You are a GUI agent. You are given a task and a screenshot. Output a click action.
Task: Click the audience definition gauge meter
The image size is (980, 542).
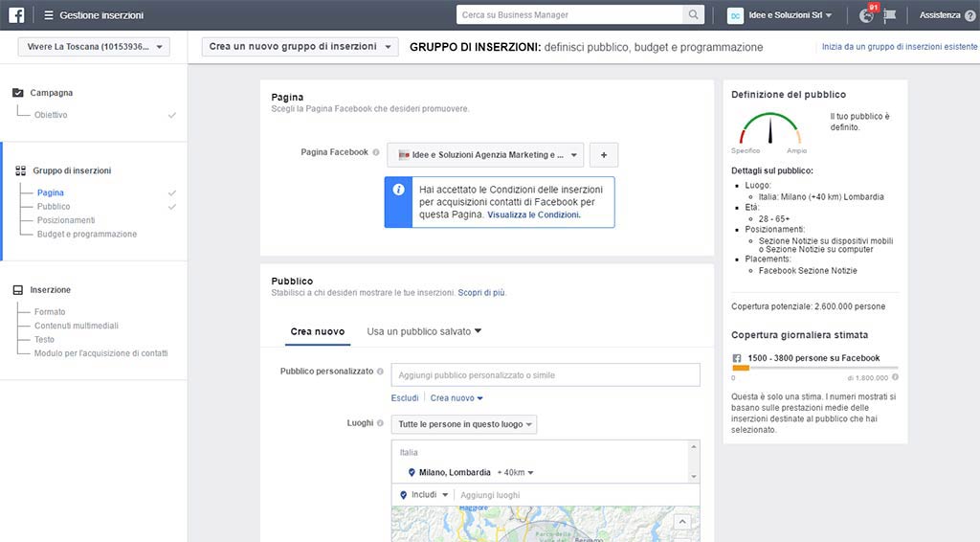click(x=770, y=128)
